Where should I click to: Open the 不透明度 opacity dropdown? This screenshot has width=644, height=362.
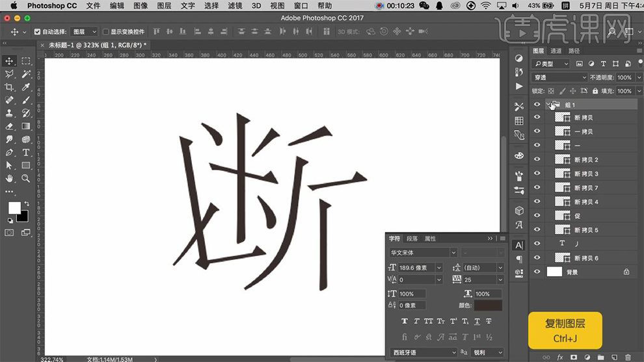pos(639,77)
